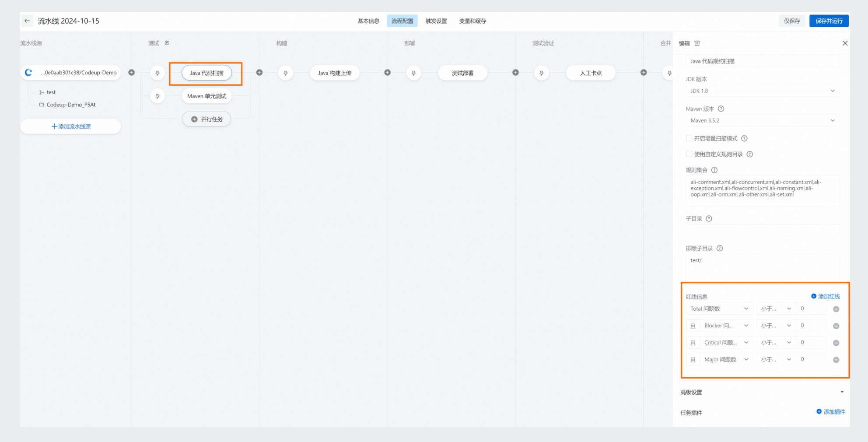This screenshot has height=442, width=868.
Task: Select the Java 构建上传 task node
Action: 335,73
